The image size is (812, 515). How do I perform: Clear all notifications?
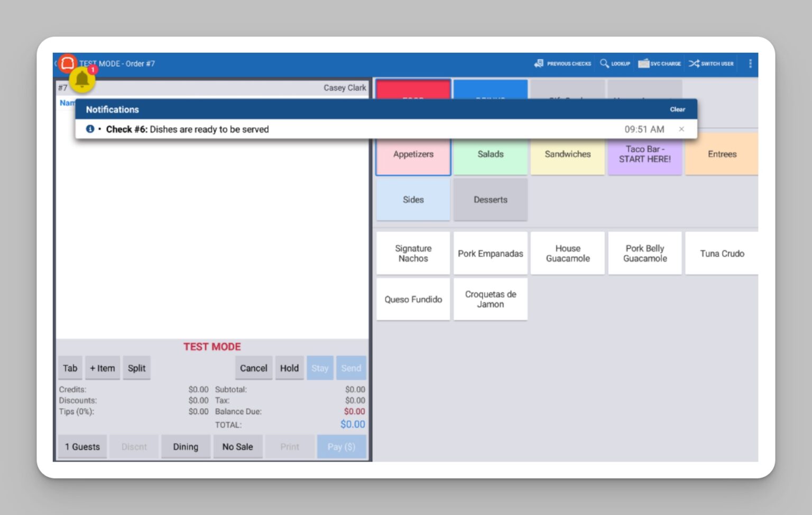click(x=677, y=109)
